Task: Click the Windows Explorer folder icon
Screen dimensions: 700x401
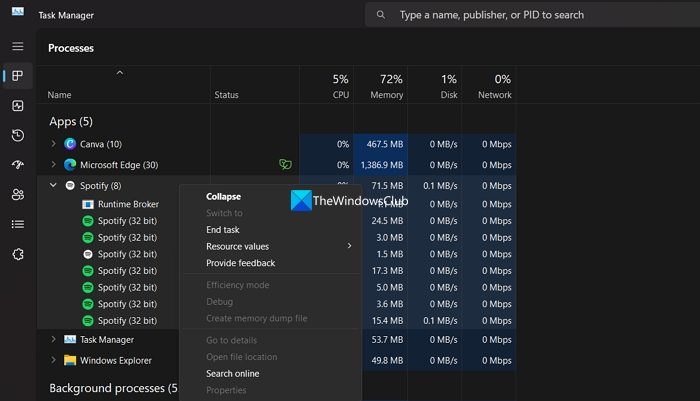Action: click(70, 360)
